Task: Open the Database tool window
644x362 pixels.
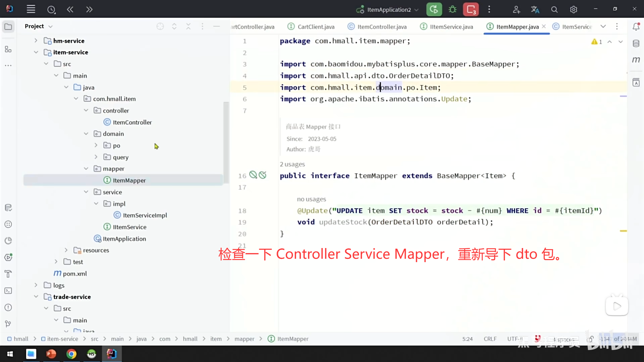Action: (636, 43)
